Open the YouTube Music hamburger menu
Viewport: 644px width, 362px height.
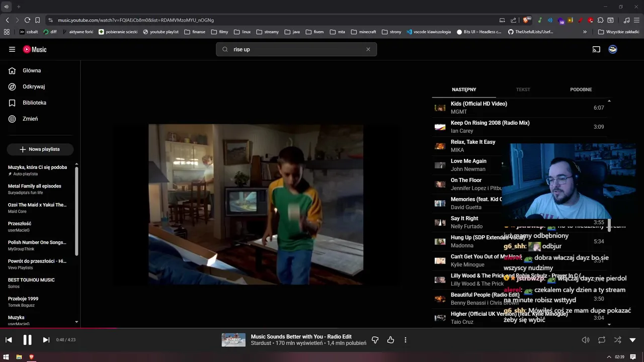click(12, 49)
